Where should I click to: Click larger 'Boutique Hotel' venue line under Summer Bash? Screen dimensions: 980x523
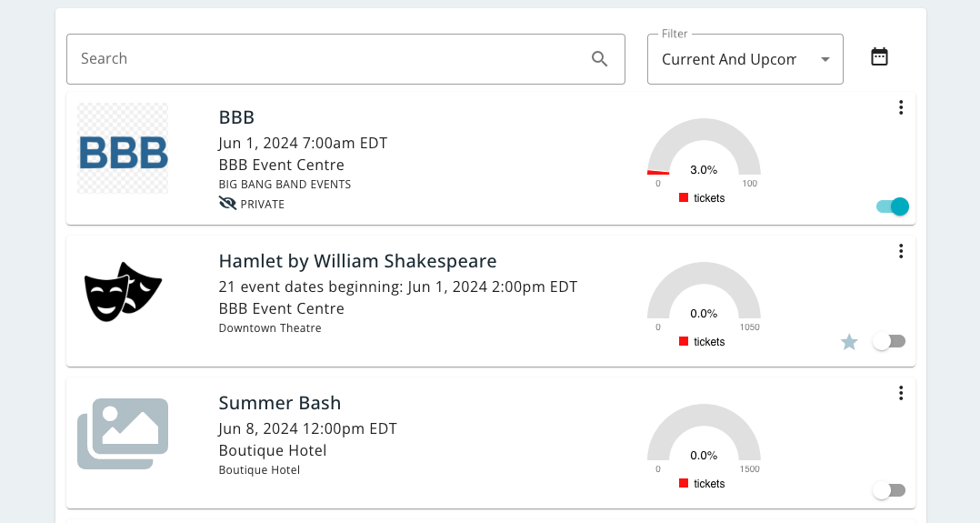[273, 450]
